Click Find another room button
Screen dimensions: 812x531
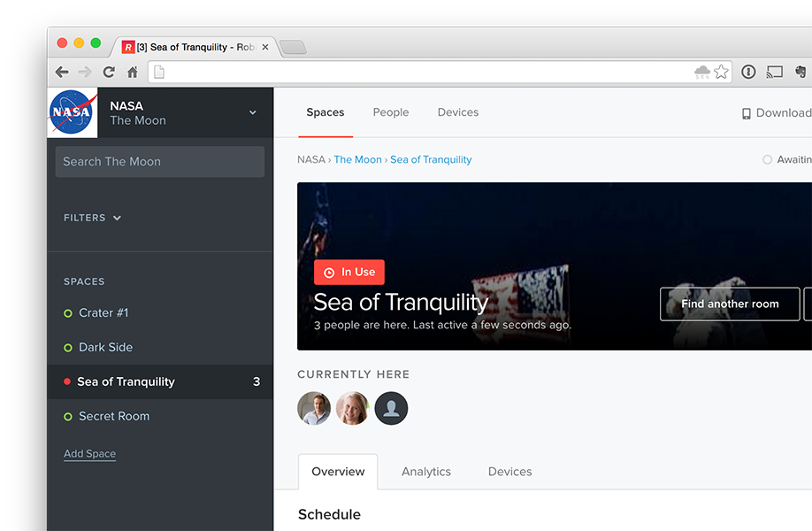click(730, 304)
